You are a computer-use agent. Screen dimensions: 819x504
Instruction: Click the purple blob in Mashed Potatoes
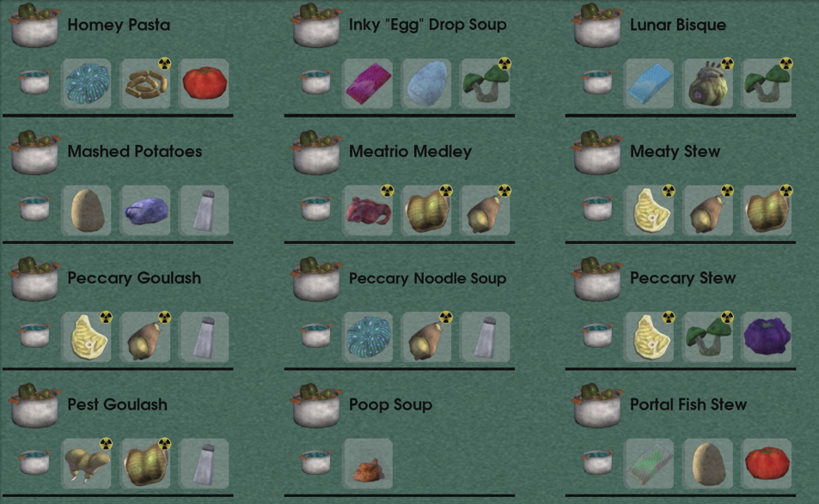click(146, 210)
